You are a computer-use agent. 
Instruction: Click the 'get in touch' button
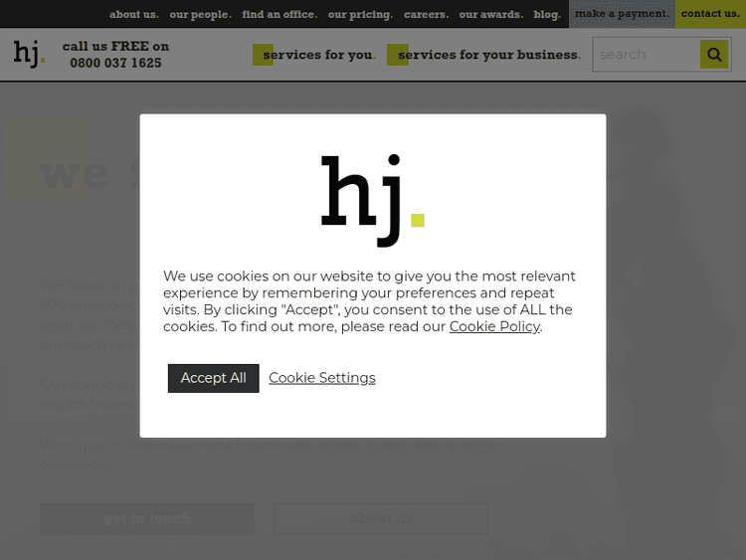click(147, 518)
